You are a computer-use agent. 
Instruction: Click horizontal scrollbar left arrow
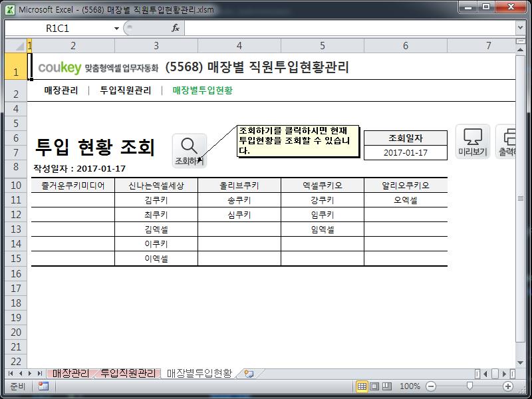(x=485, y=374)
